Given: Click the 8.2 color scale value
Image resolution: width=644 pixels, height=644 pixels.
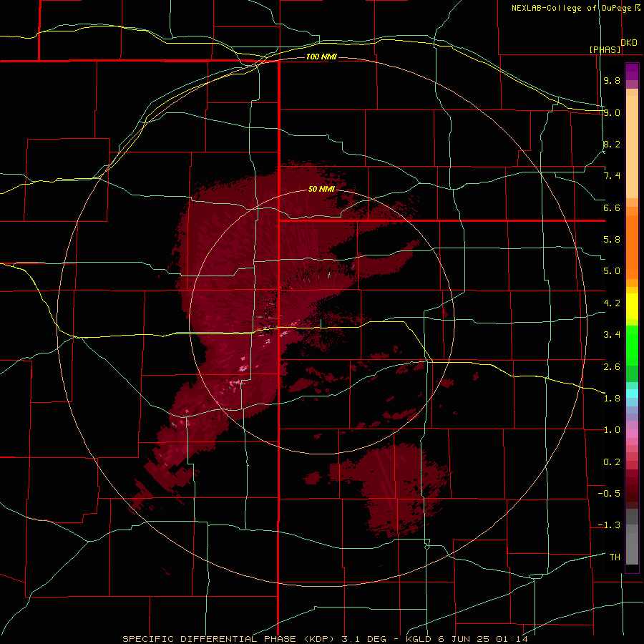Looking at the screenshot, I should [x=612, y=144].
